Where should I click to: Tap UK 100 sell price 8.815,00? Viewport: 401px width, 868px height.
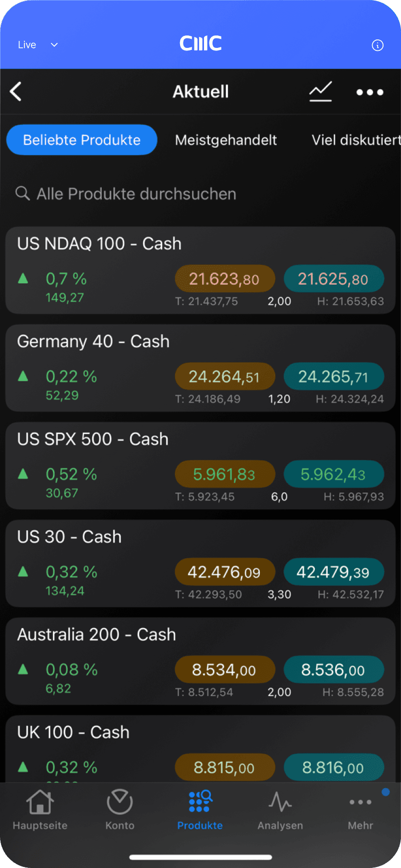224,768
